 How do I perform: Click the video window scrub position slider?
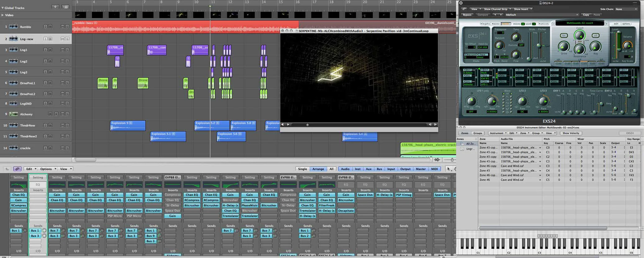pos(307,125)
